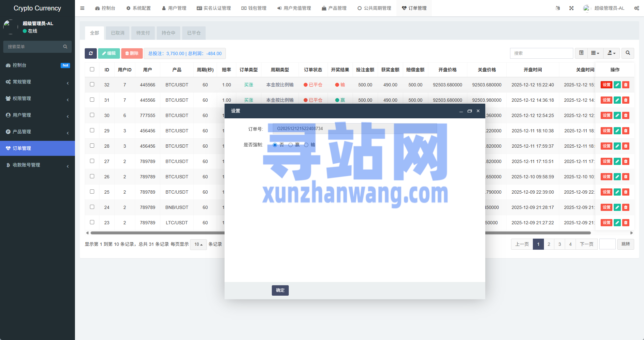
Task: Click the hamburger menu toggle icon
Action: [x=82, y=8]
